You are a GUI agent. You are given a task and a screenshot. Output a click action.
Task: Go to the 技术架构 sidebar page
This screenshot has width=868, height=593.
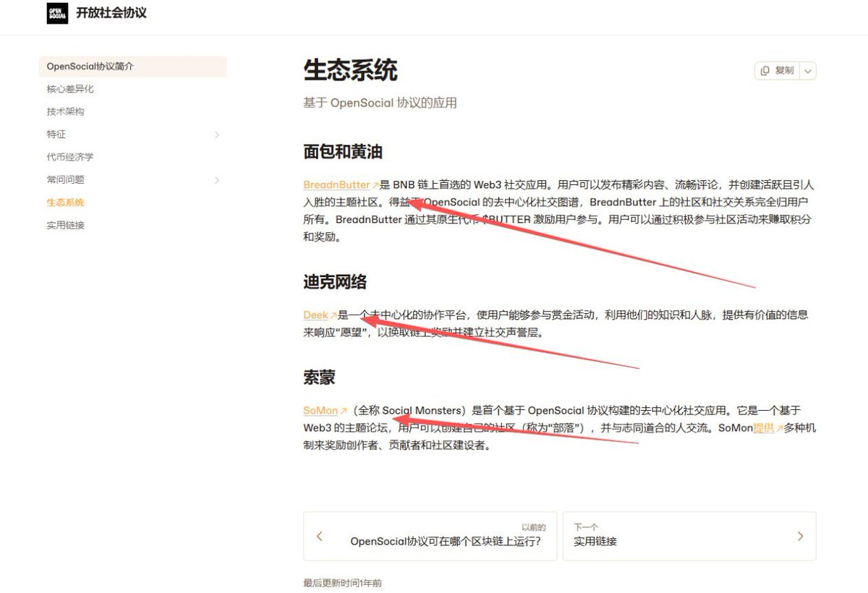pos(66,111)
